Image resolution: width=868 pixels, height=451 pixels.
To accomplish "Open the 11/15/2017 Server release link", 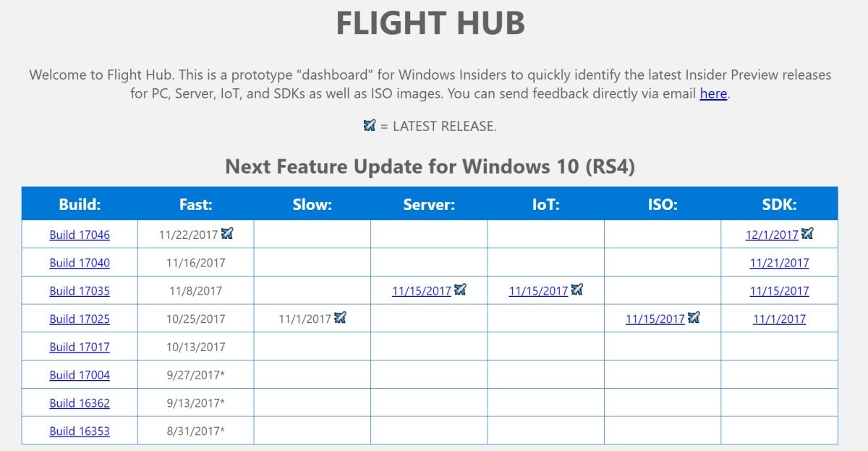I will pyautogui.click(x=420, y=290).
